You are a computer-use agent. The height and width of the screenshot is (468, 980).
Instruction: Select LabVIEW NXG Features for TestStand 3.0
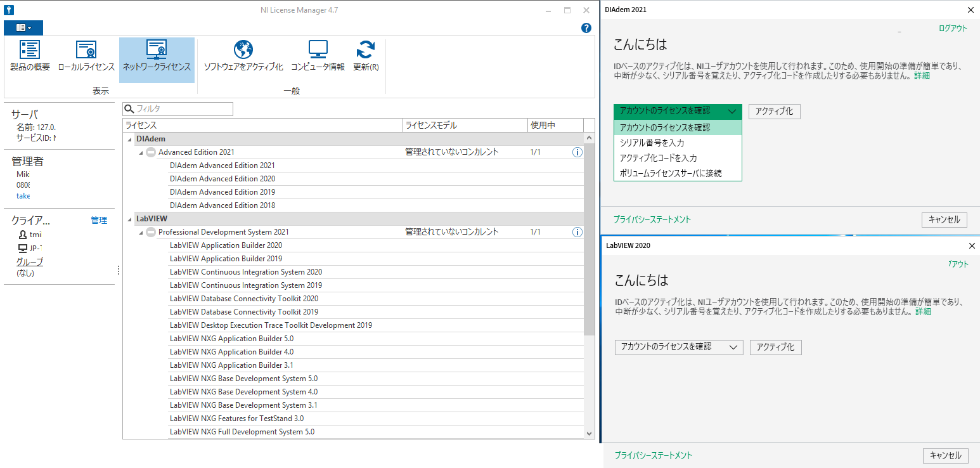point(375,419)
